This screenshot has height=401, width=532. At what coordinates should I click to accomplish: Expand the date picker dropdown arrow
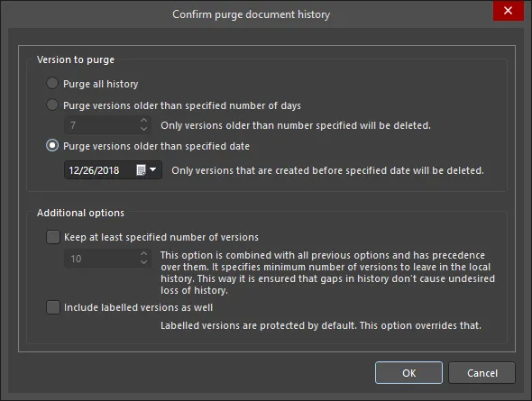[153, 169]
